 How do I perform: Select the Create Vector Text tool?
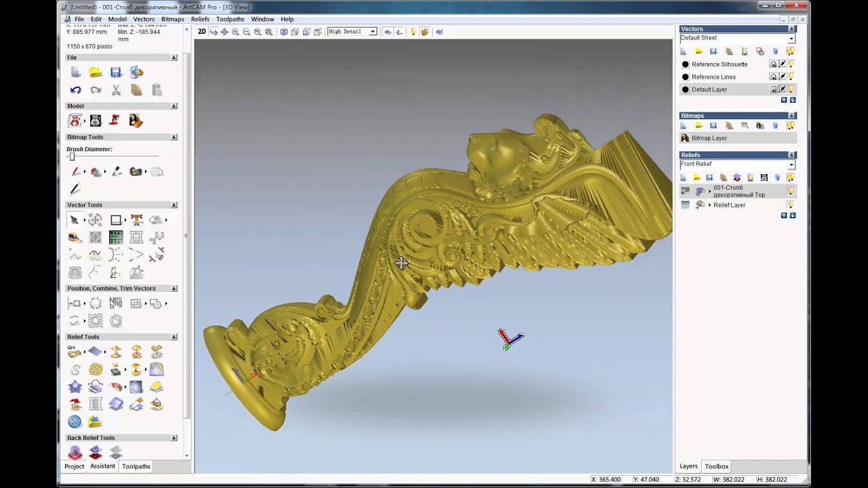tap(136, 220)
